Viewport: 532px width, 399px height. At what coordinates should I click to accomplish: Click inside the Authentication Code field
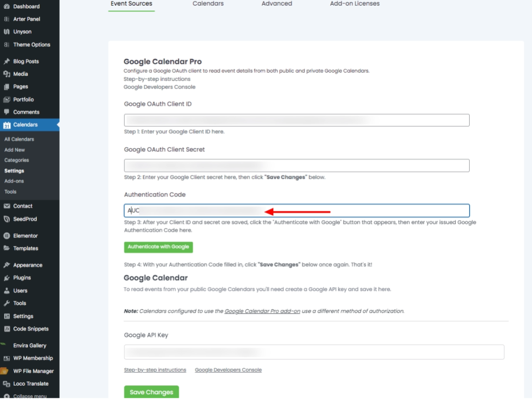[x=296, y=210]
